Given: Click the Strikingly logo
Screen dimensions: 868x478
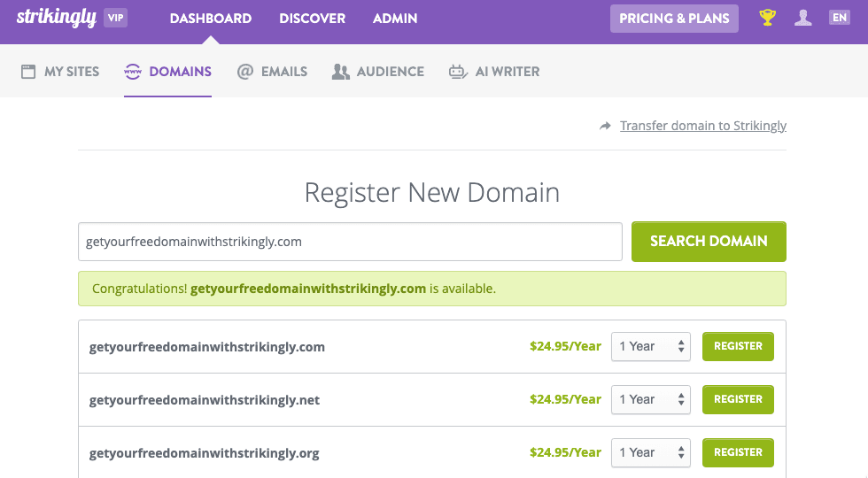Looking at the screenshot, I should (57, 18).
